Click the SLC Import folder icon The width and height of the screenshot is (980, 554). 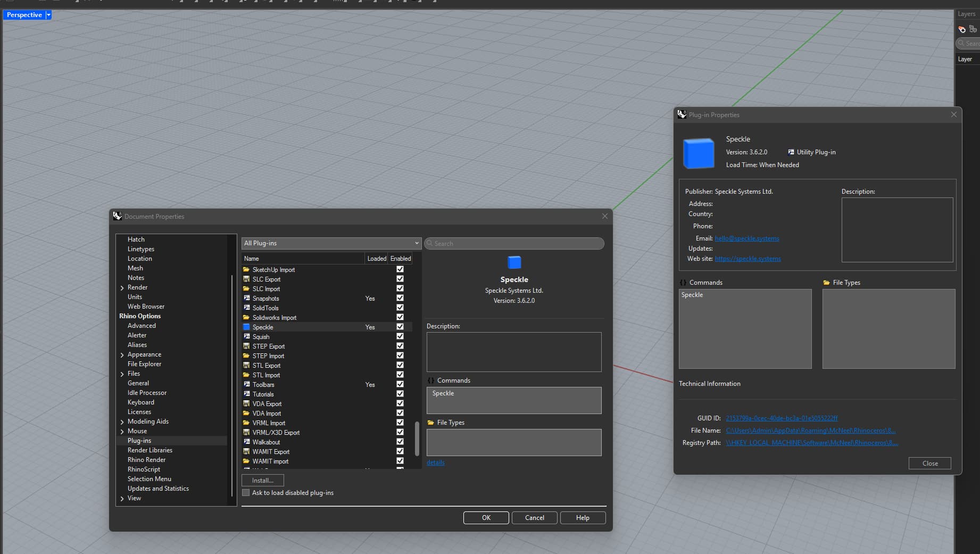(x=246, y=288)
